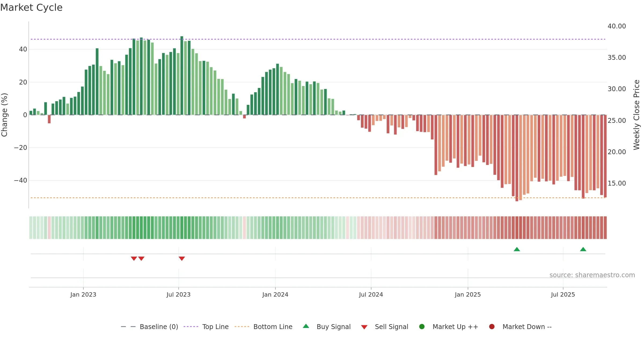
Task: Click the Change (%) axis title
Action: [x=4, y=115]
